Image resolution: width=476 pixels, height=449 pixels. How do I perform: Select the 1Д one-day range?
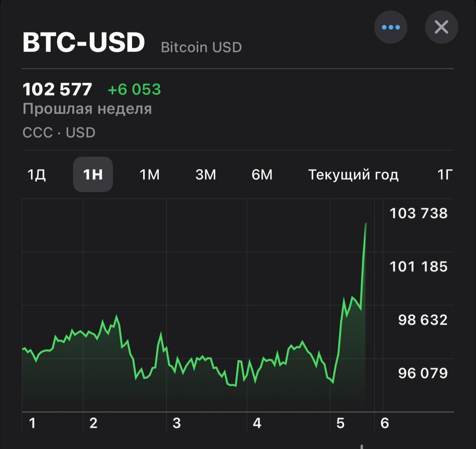[x=36, y=175]
